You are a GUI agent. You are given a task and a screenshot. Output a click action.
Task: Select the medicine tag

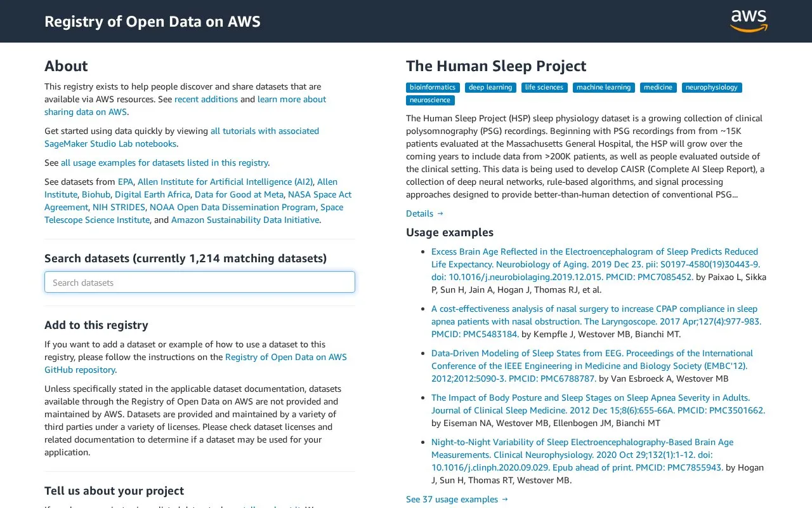tap(658, 88)
